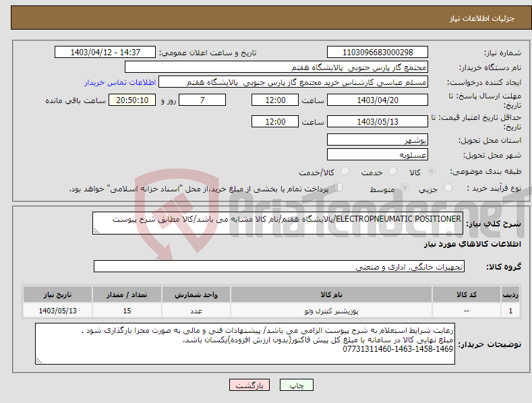This screenshot has width=532, height=403.
Task: Click the announcement date field 1403/04/12 - 14:37
Action: coord(105,53)
